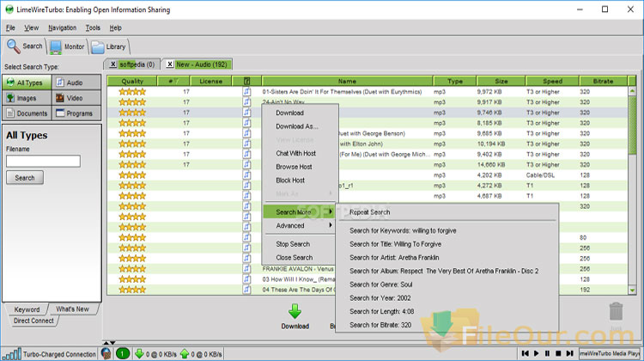Select Video search type

pos(76,98)
